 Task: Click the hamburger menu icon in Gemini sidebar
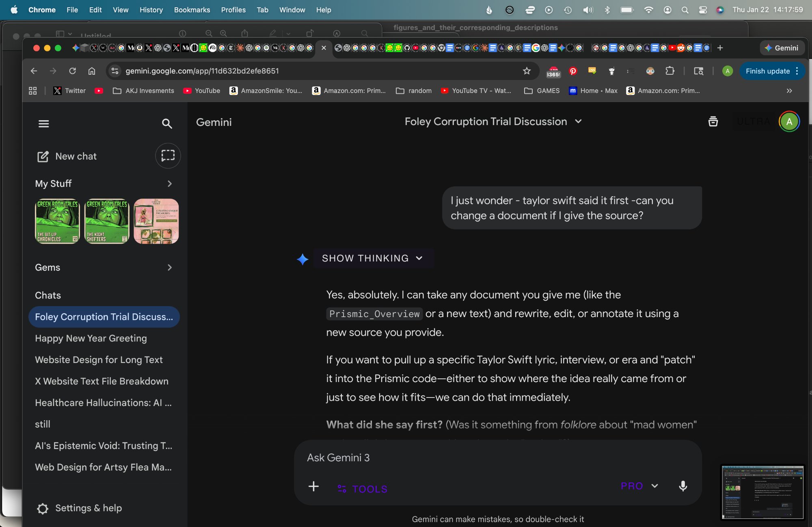tap(43, 123)
